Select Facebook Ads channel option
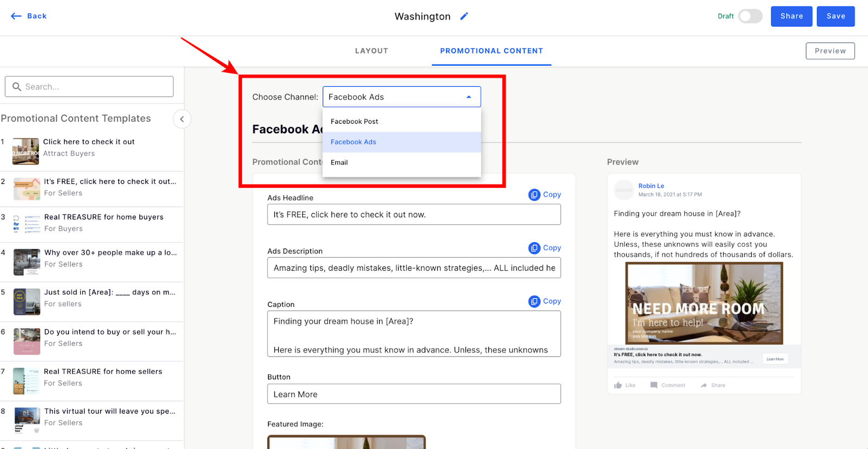 pyautogui.click(x=402, y=142)
